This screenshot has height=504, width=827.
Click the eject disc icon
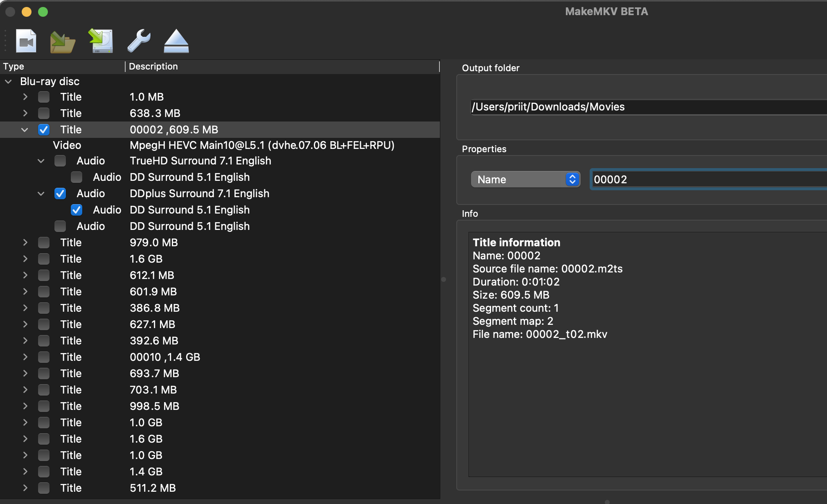(x=176, y=41)
